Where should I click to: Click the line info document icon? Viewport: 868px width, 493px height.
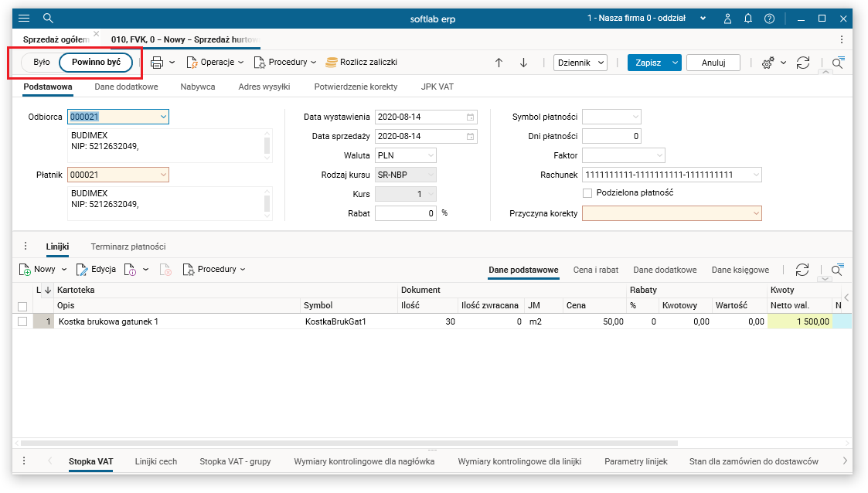(x=130, y=270)
